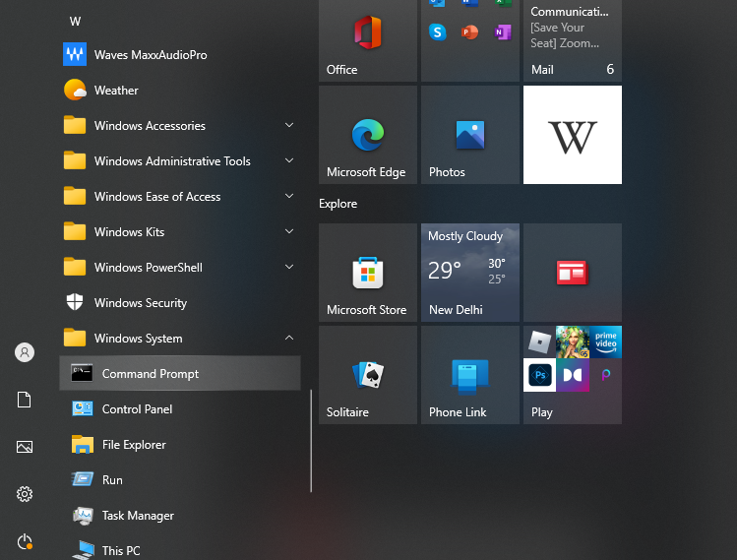Click the W letter header
Image resolution: width=737 pixels, height=560 pixels.
(x=75, y=21)
